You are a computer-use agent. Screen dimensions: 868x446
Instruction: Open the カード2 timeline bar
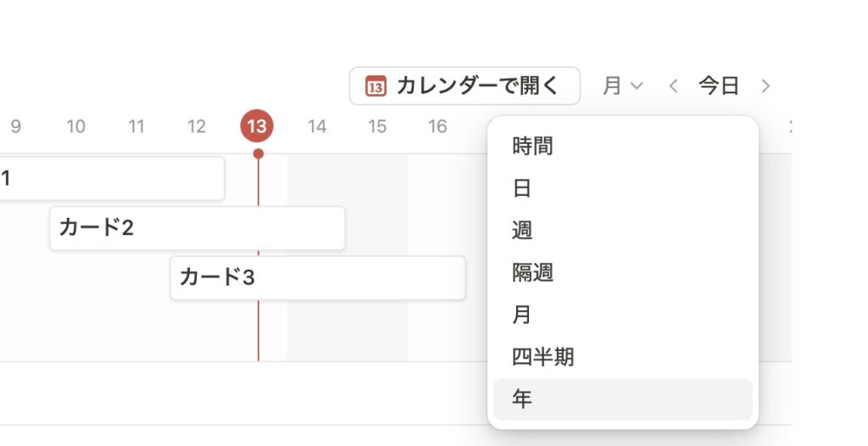tap(197, 228)
